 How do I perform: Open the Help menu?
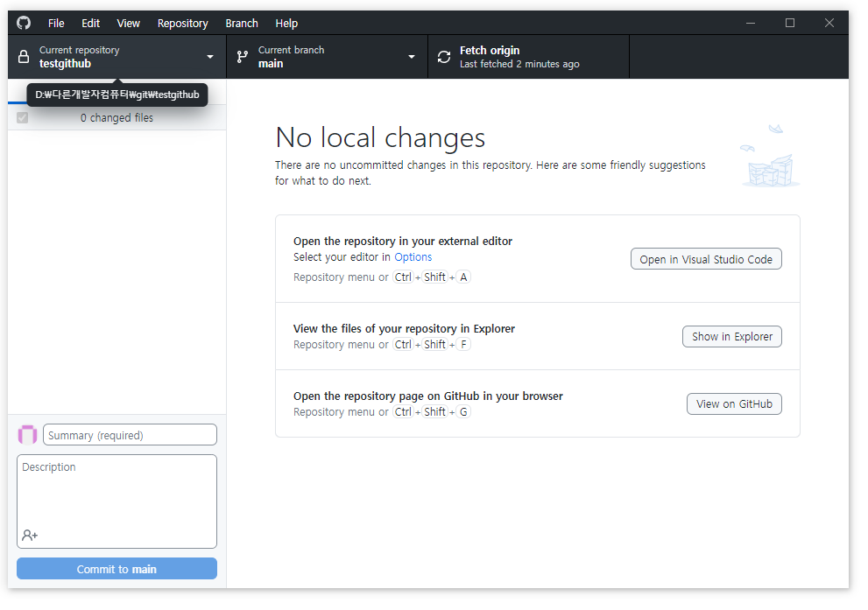click(x=286, y=24)
